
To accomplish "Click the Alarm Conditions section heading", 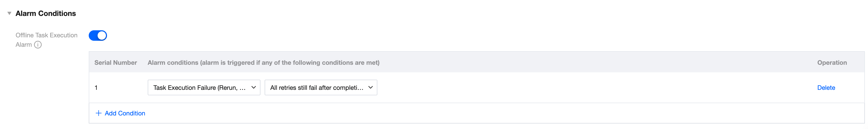I will [x=45, y=14].
